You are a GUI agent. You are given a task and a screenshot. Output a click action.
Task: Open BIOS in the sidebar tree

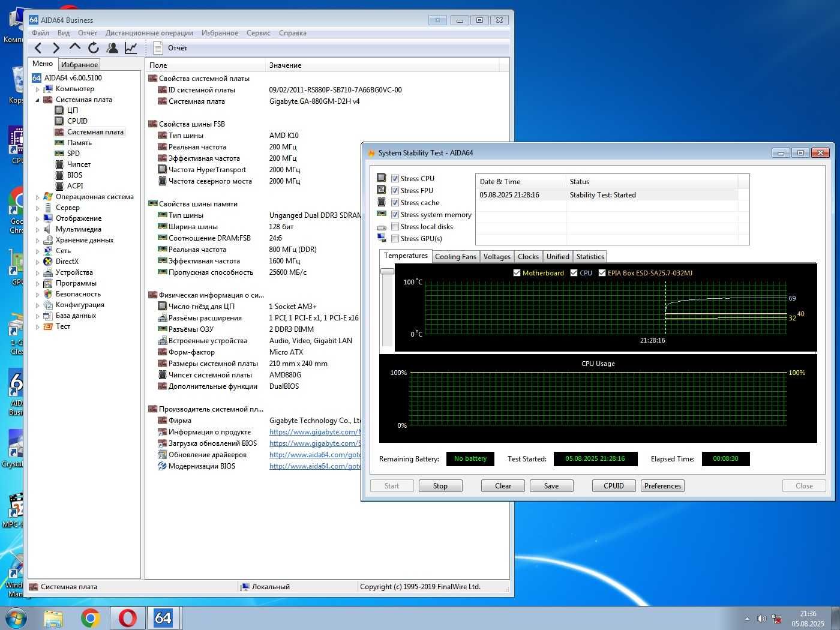(74, 175)
